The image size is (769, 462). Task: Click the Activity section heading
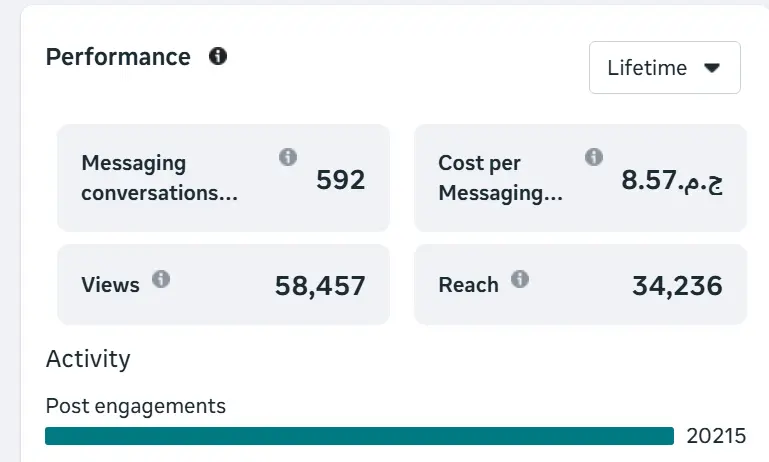click(x=88, y=358)
